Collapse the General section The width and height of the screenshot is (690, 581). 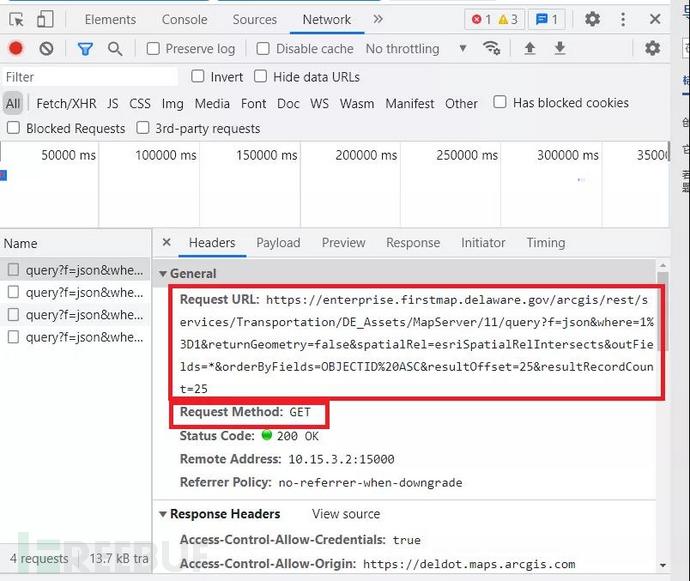[x=162, y=274]
